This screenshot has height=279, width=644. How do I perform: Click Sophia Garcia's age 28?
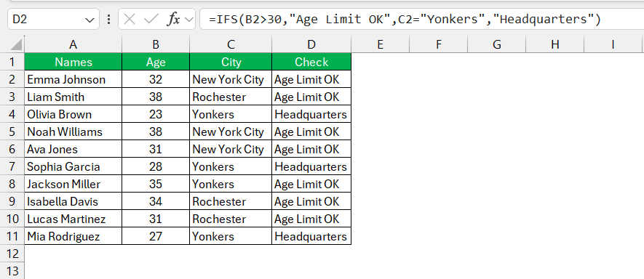pyautogui.click(x=156, y=166)
